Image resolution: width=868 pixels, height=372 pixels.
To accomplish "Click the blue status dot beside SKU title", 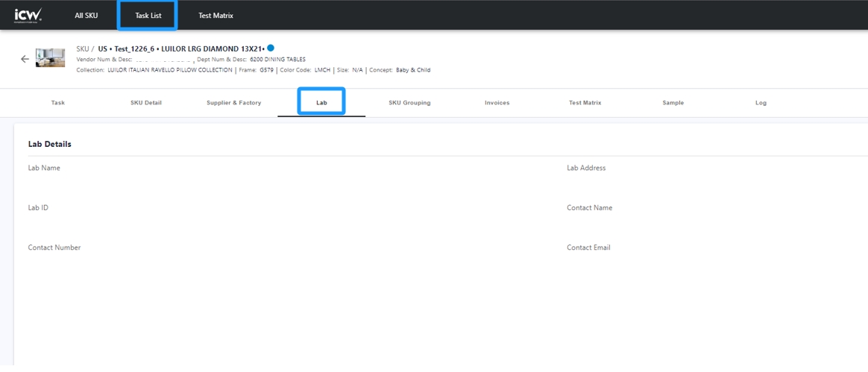I will click(x=271, y=48).
